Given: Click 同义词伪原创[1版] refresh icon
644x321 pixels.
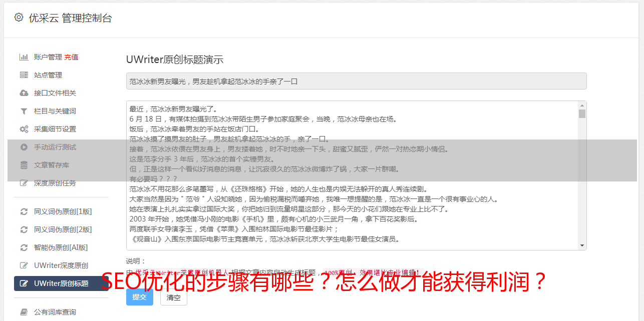Looking at the screenshot, I should click(24, 211).
